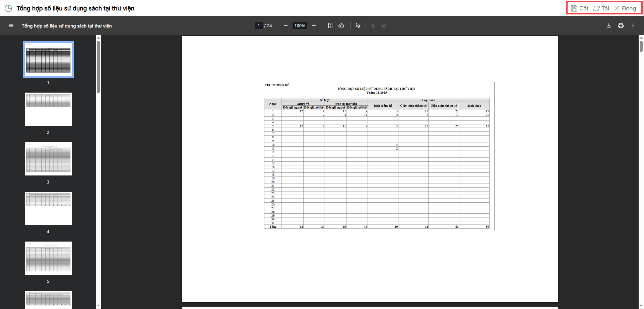Screen dimensions: 644x309
Task: Download the PDF file
Action: (x=609, y=26)
